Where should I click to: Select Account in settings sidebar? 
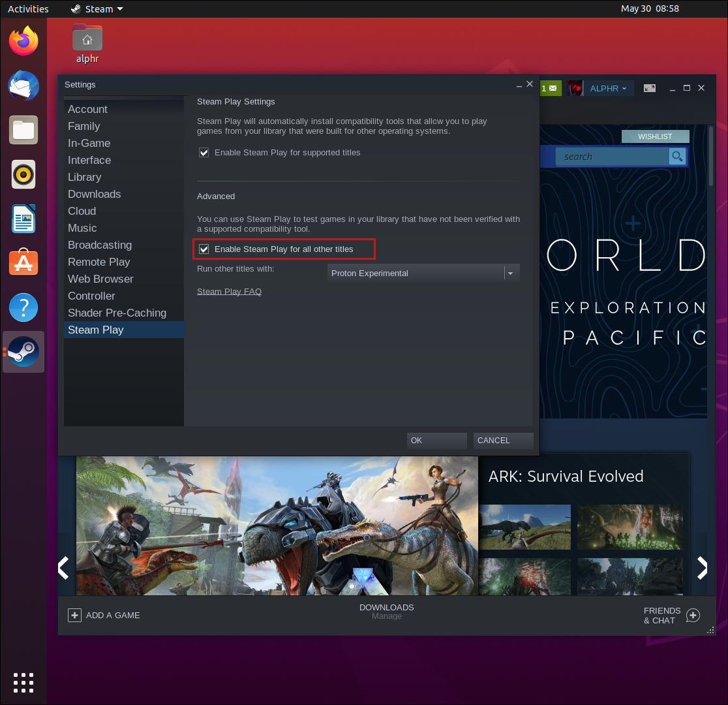[x=124, y=109]
